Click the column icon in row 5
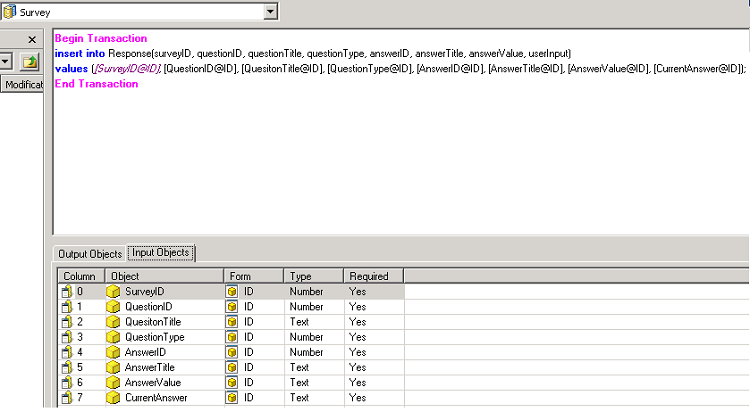This screenshot has width=750, height=412. (67, 368)
